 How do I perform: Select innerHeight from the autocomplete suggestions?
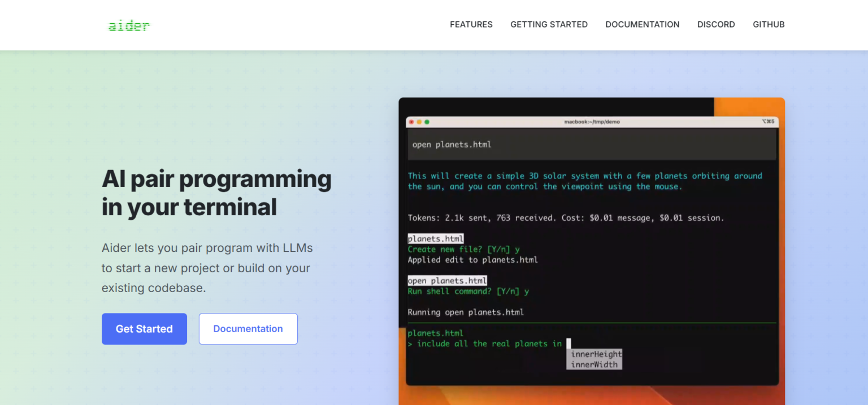click(x=594, y=355)
